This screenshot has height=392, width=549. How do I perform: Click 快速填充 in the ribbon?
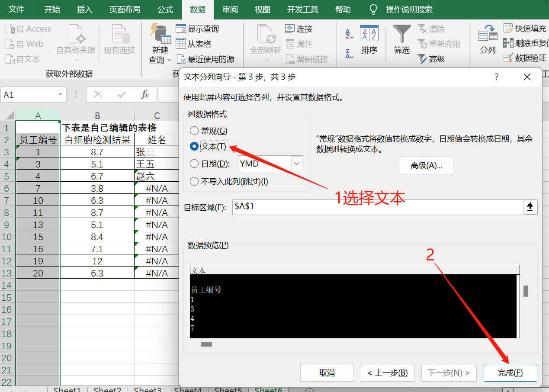[x=525, y=29]
